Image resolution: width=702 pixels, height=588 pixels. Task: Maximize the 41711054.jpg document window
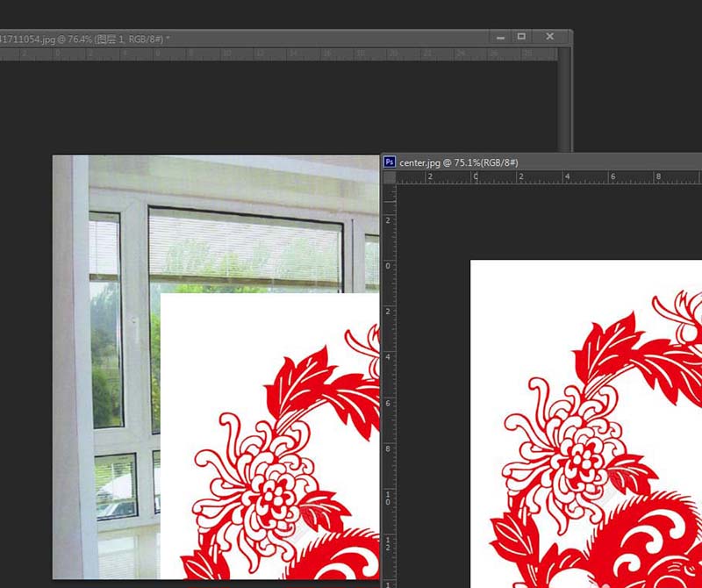[x=521, y=37]
